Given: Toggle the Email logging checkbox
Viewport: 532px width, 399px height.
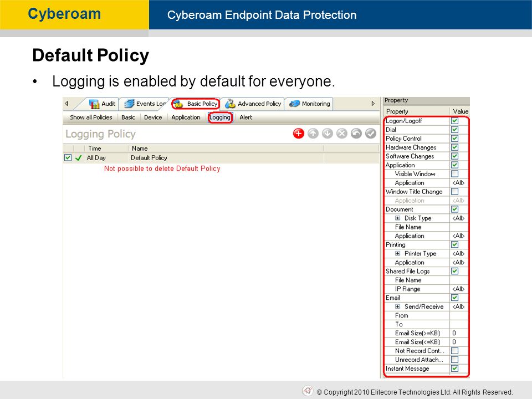Looking at the screenshot, I should tap(454, 298).
